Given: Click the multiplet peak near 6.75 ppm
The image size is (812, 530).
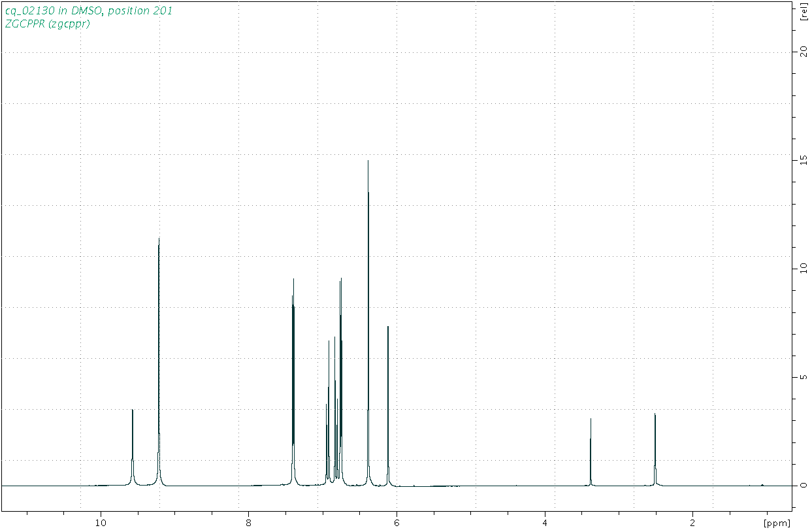Looking at the screenshot, I should 340,382.
